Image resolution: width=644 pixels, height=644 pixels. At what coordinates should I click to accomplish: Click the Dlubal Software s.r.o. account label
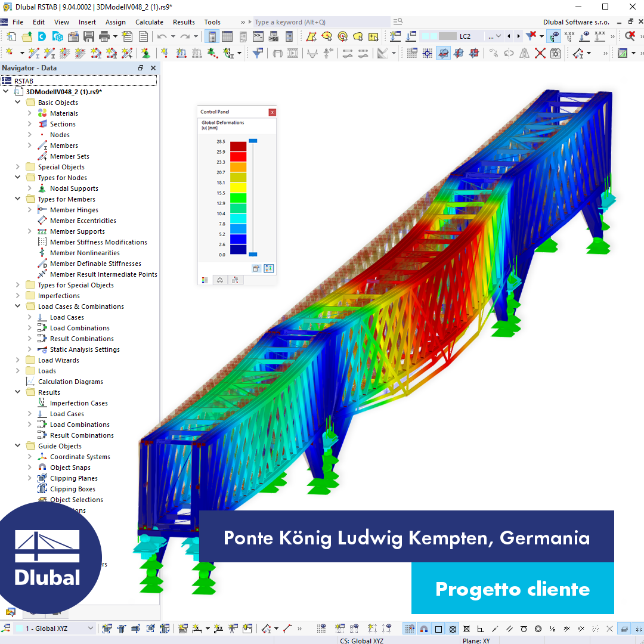[576, 22]
